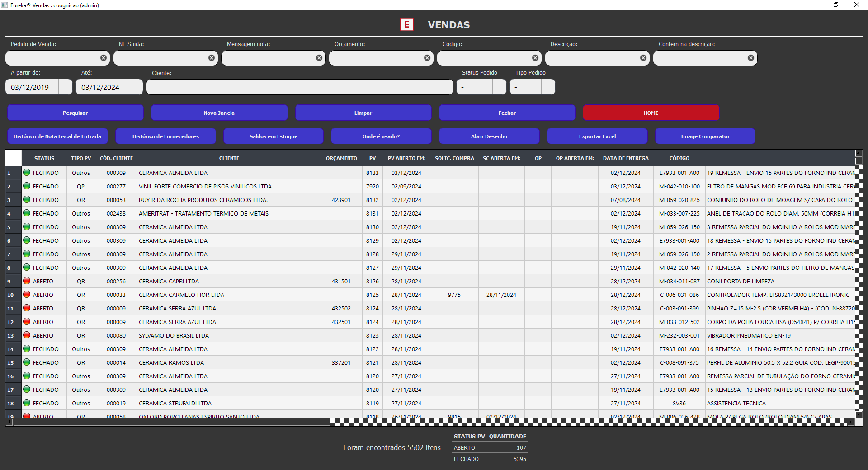Click FECHADO quantity 5395 in summary
The width and height of the screenshot is (868, 470).
507,459
